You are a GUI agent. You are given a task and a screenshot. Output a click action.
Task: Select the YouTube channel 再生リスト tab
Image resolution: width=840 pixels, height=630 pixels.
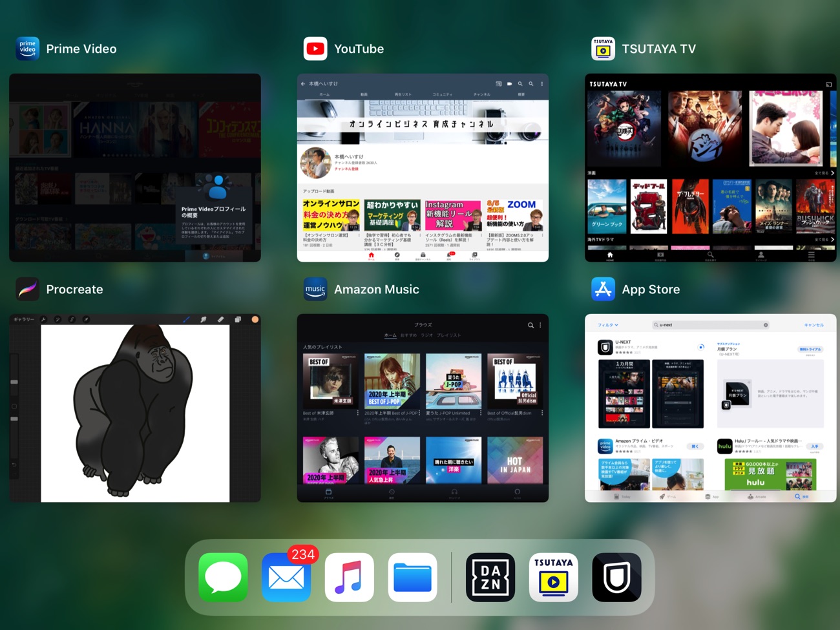403,94
